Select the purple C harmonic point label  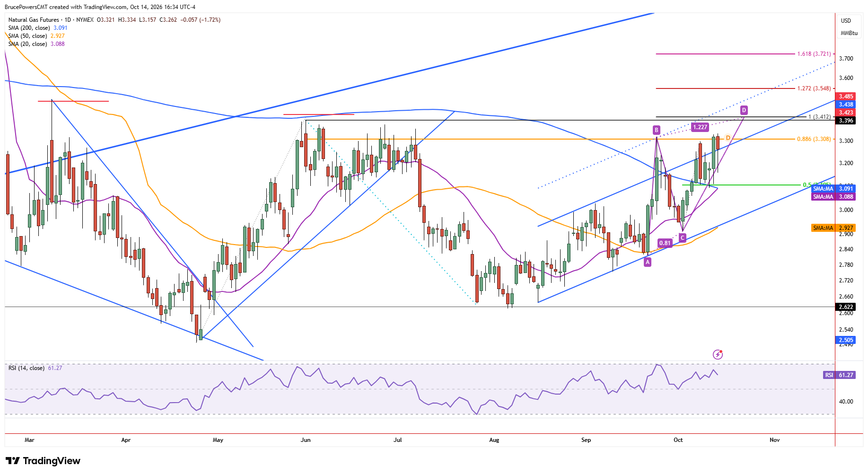[682, 238]
